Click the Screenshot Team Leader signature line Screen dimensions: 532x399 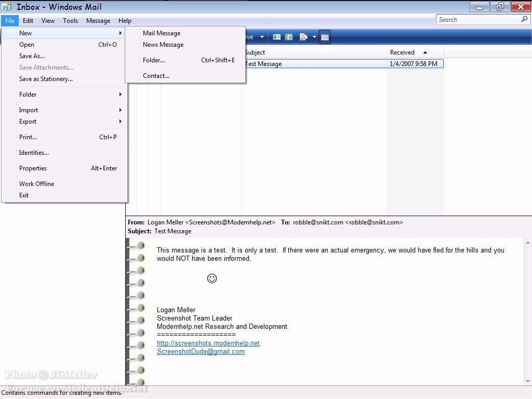point(194,318)
